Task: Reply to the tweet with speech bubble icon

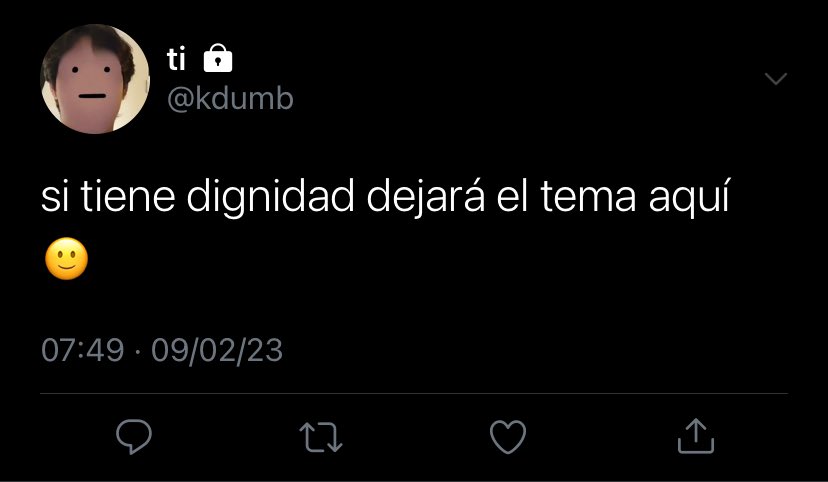Action: (134, 437)
